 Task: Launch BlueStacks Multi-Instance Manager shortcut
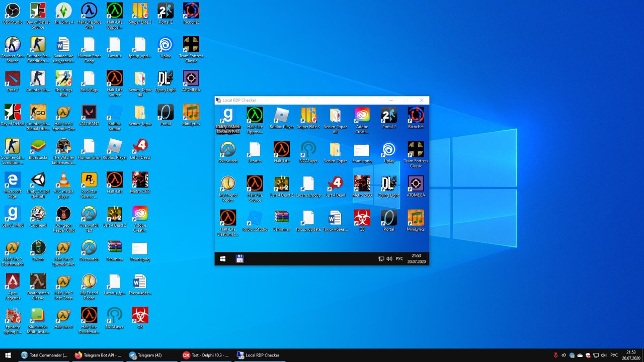pos(38,320)
